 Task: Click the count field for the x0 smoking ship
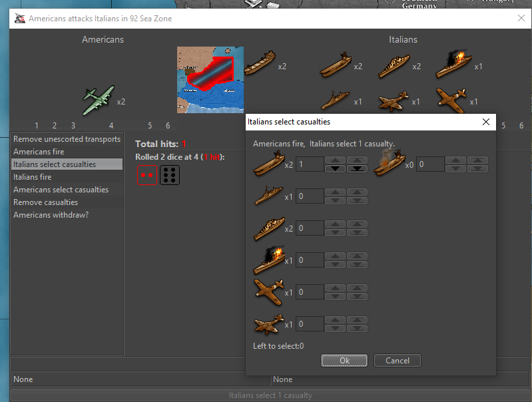[430, 164]
